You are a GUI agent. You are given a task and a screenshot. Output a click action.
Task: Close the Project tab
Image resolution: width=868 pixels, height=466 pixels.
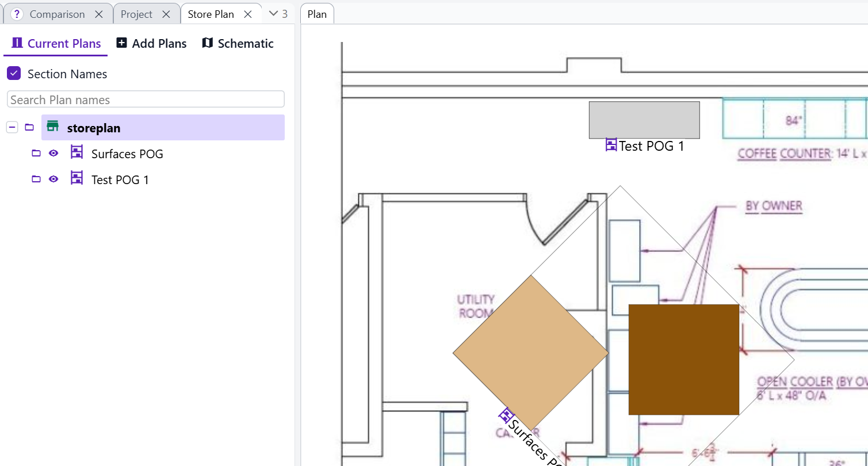coord(166,14)
